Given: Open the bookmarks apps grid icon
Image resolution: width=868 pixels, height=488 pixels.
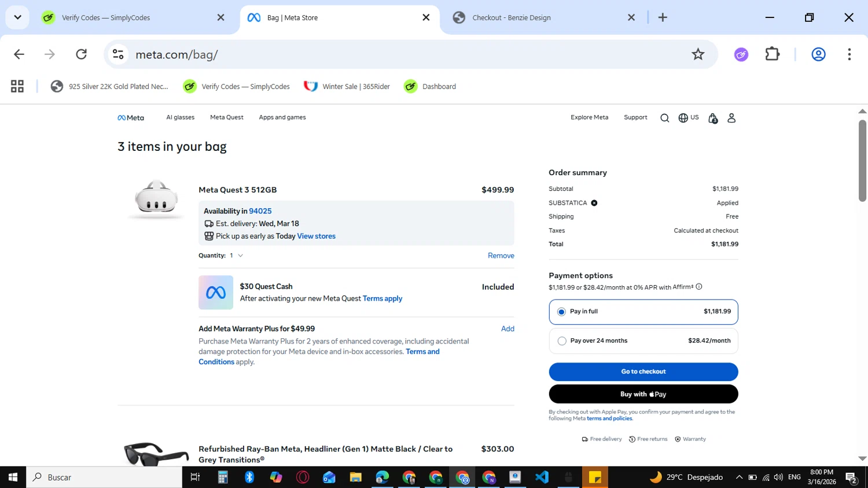Looking at the screenshot, I should tap(17, 87).
